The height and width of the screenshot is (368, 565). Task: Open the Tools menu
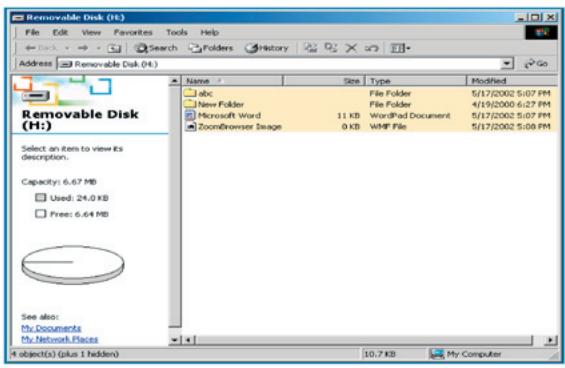[177, 32]
